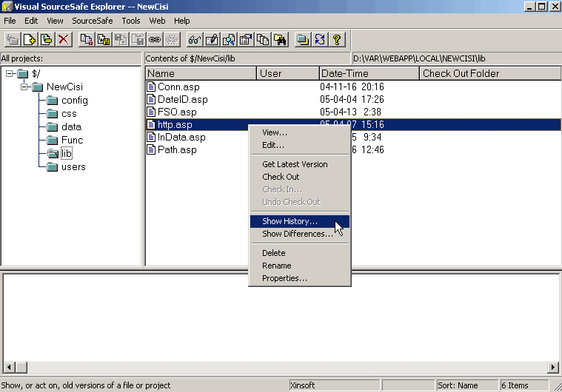
Task: Open the Tools menu
Action: 131,21
